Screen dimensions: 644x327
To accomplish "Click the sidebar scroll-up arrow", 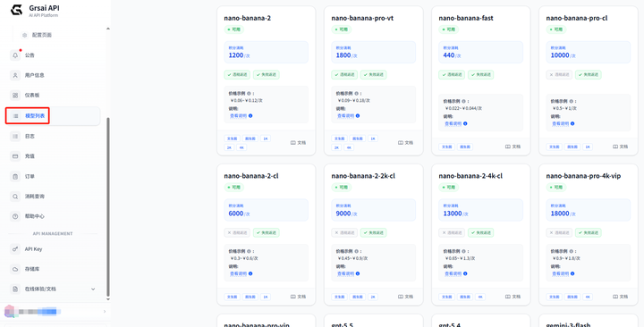I will (108, 29).
